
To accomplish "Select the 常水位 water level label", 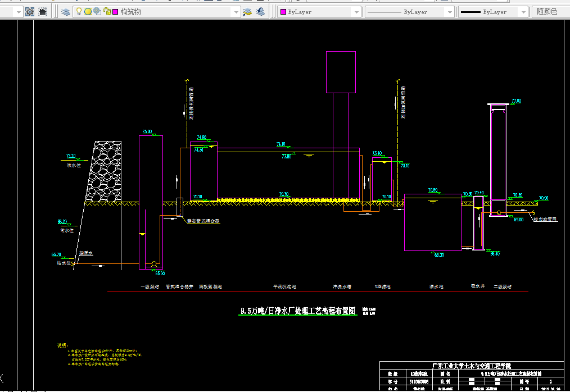I will pyautogui.click(x=67, y=230).
